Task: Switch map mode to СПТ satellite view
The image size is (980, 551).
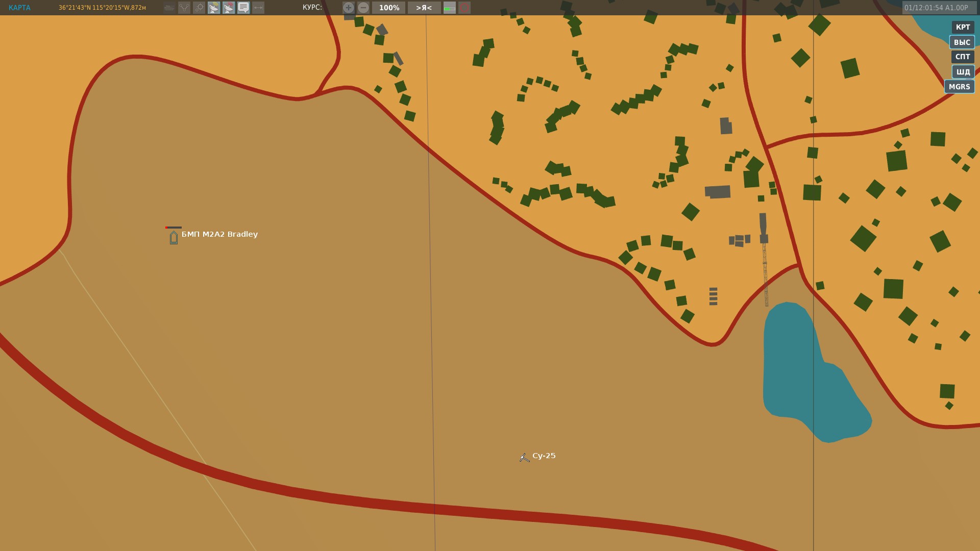Action: [x=963, y=57]
